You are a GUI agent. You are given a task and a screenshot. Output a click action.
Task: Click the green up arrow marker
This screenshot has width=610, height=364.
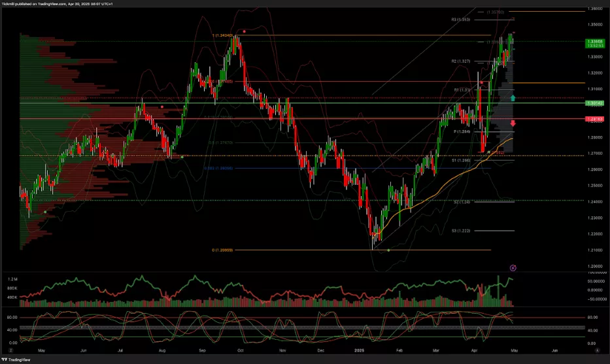point(513,98)
